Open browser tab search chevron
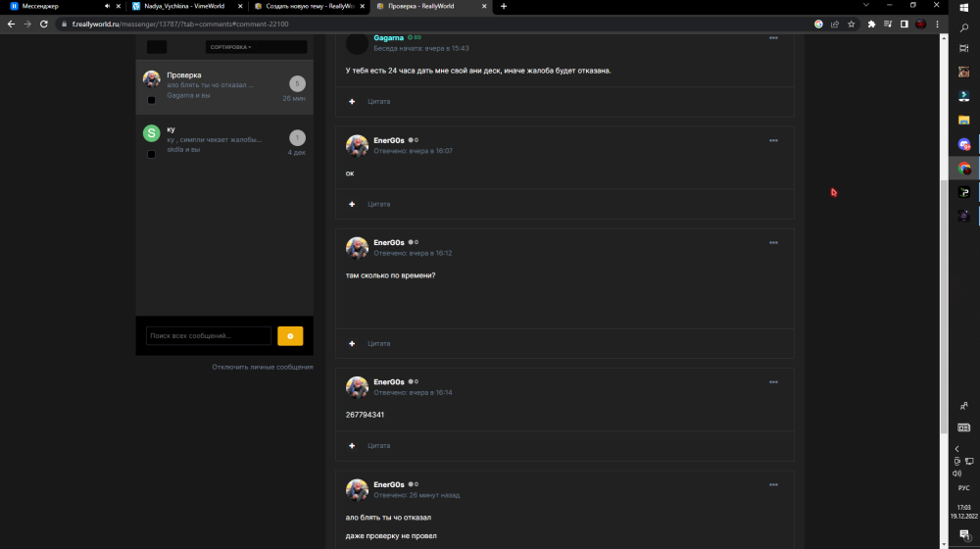 click(x=865, y=6)
